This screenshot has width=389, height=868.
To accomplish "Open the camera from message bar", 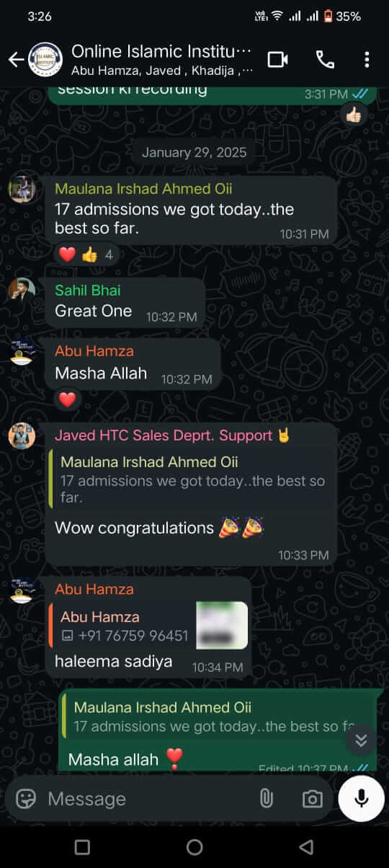I will point(312,798).
